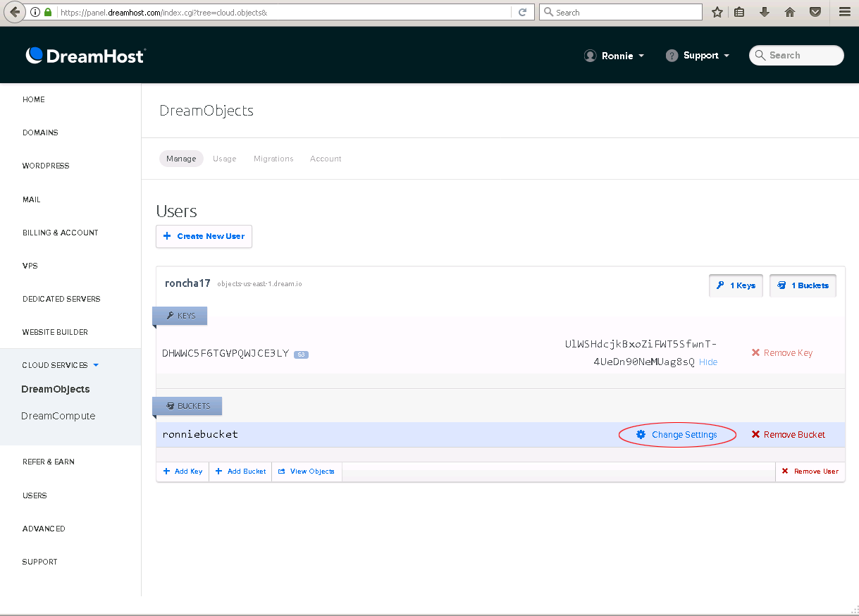Click Change Settings for ronniebucket

(x=677, y=435)
